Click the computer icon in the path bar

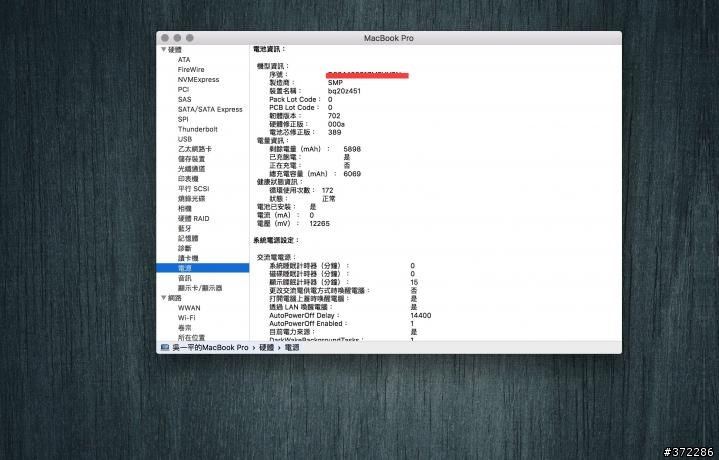(165, 348)
